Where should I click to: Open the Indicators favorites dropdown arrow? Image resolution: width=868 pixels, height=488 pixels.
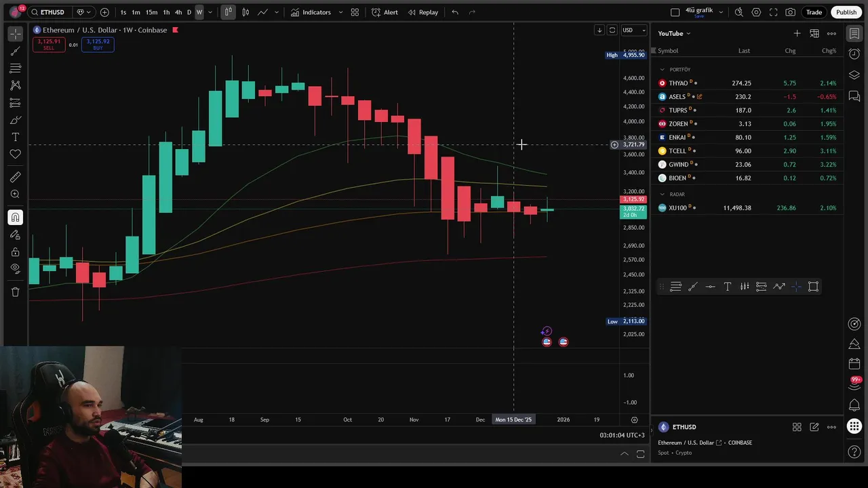(x=340, y=12)
